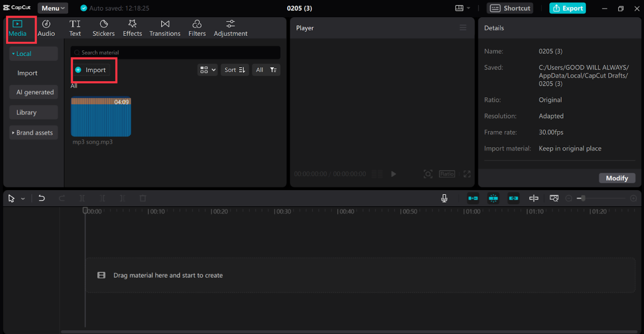
Task: Open the layout switcher dropdown in the title bar
Action: (x=462, y=8)
